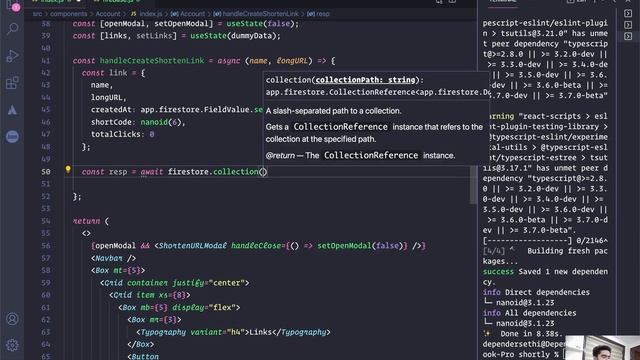Click 'handleCreateShortenLink' on line 41
The width and height of the screenshot is (640, 360).
152,61
